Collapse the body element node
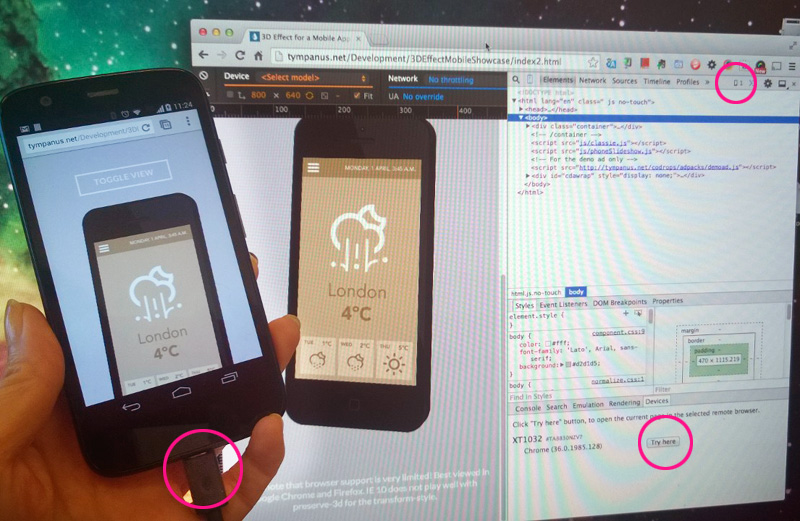This screenshot has height=521, width=800. [x=521, y=117]
